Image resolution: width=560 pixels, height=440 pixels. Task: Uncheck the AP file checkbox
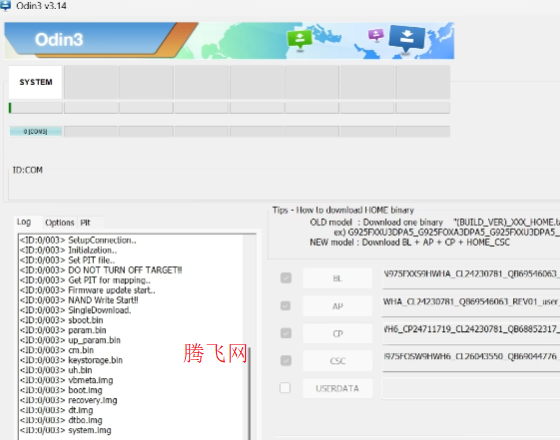pos(286,306)
